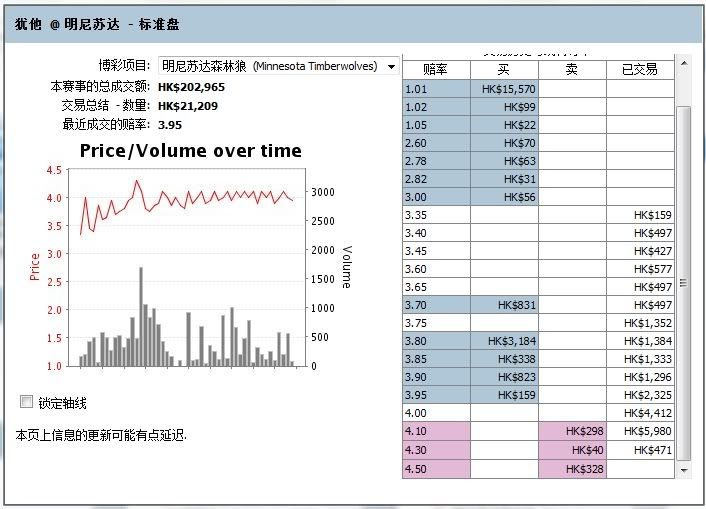This screenshot has height=509, width=706.
Task: Select the 买 column header
Action: (x=504, y=69)
